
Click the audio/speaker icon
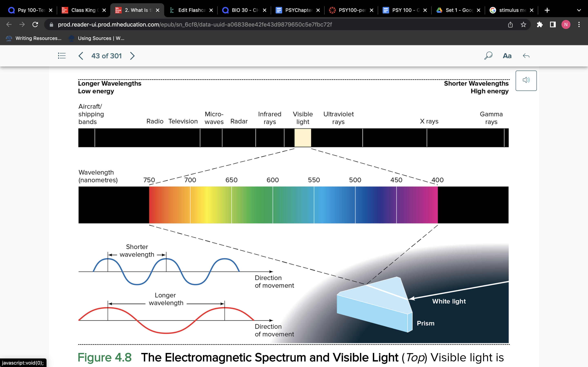click(x=526, y=81)
